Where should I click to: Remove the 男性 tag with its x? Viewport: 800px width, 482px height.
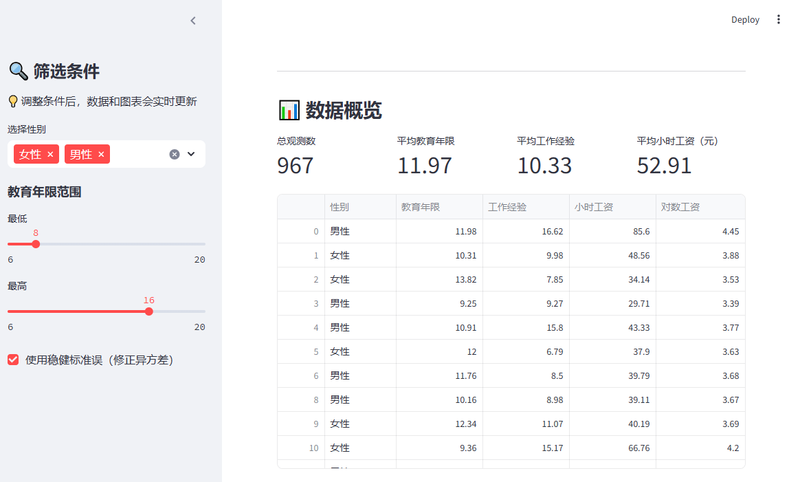(x=101, y=154)
